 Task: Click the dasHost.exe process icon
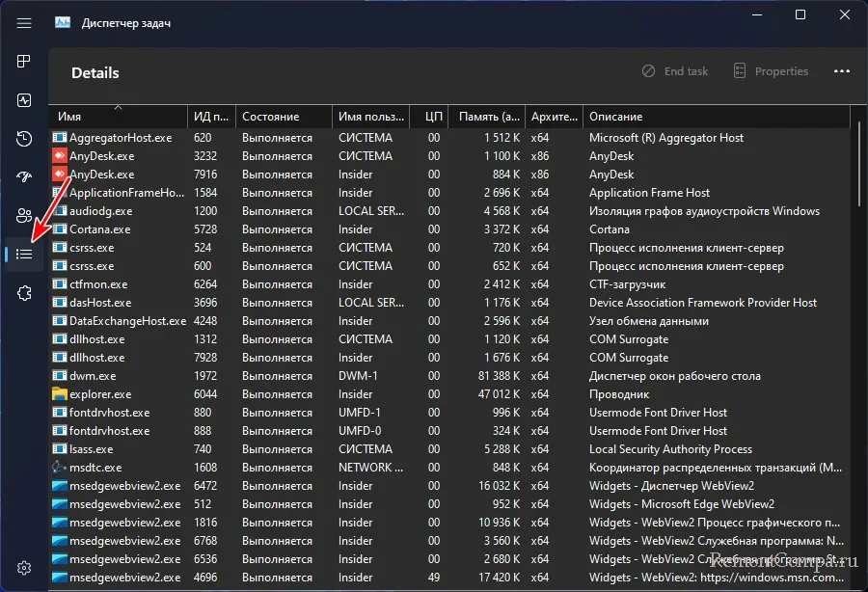click(59, 303)
